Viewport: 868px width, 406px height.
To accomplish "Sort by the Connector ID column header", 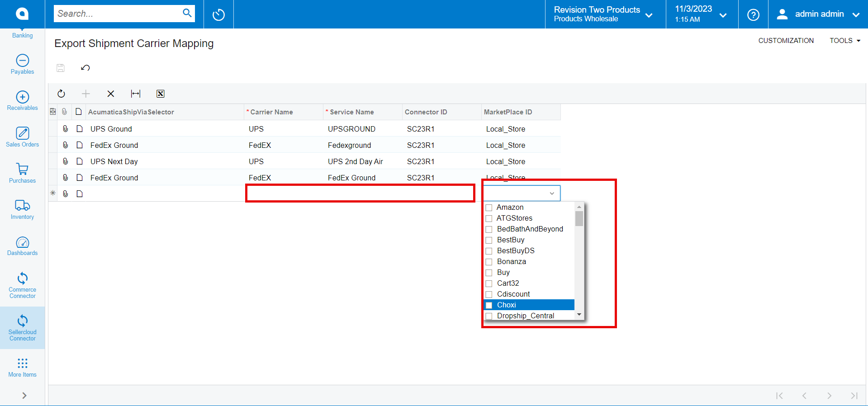I will 442,112.
